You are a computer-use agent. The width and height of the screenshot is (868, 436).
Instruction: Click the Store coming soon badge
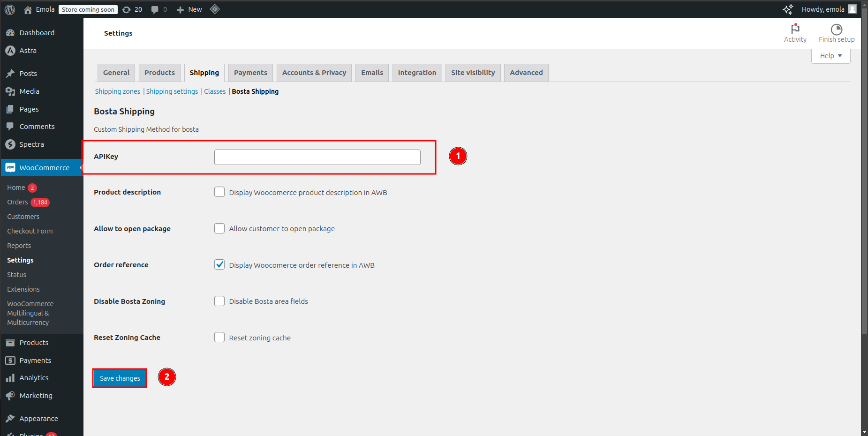coord(88,9)
